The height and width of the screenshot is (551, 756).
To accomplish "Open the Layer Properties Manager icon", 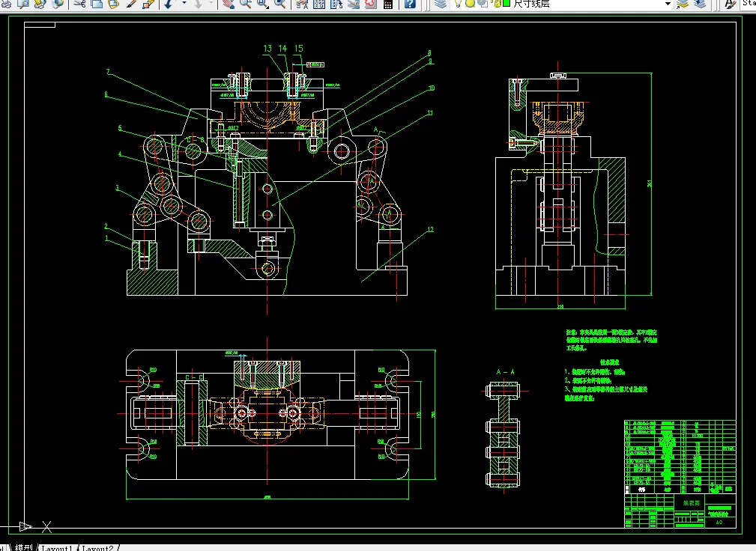I will (441, 4).
